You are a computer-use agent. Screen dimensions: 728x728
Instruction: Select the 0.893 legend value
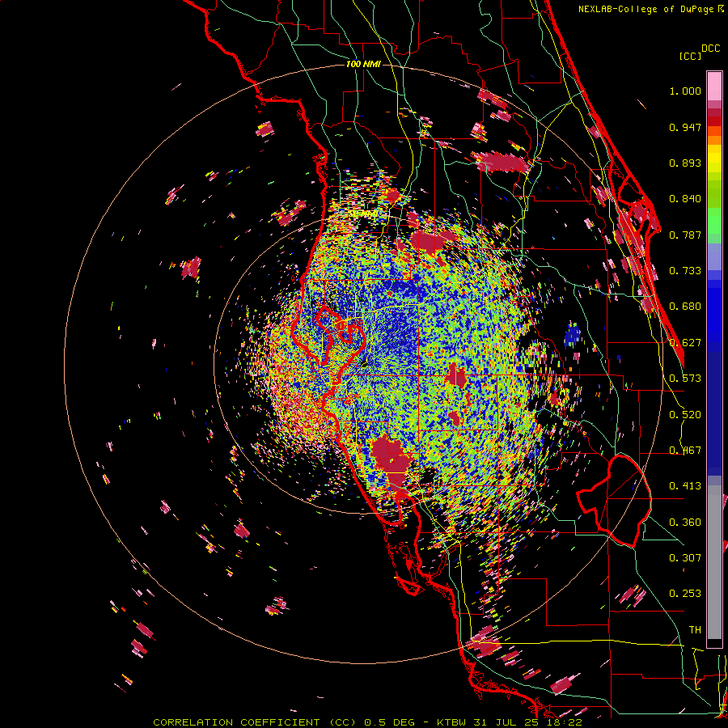tap(685, 163)
